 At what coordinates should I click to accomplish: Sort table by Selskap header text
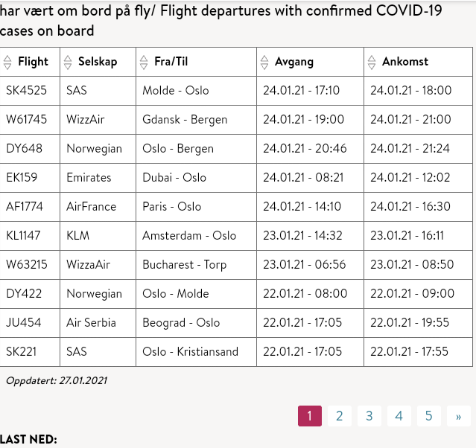click(98, 62)
